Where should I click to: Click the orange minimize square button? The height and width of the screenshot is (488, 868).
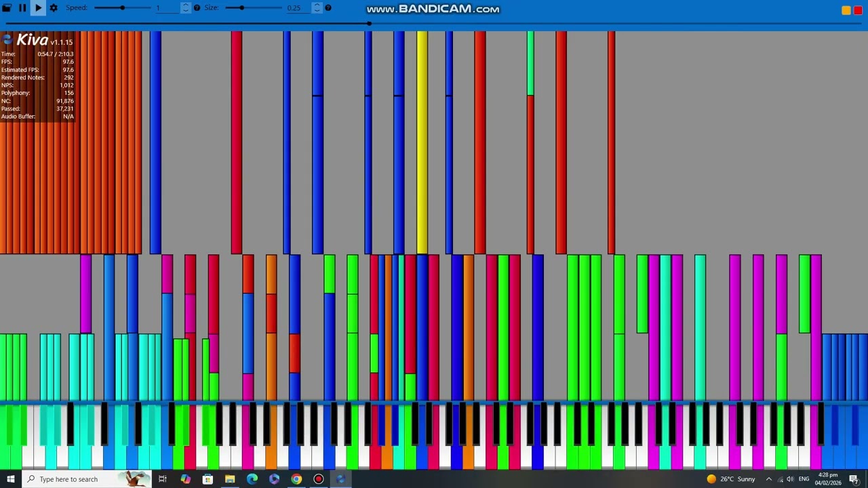coord(846,10)
